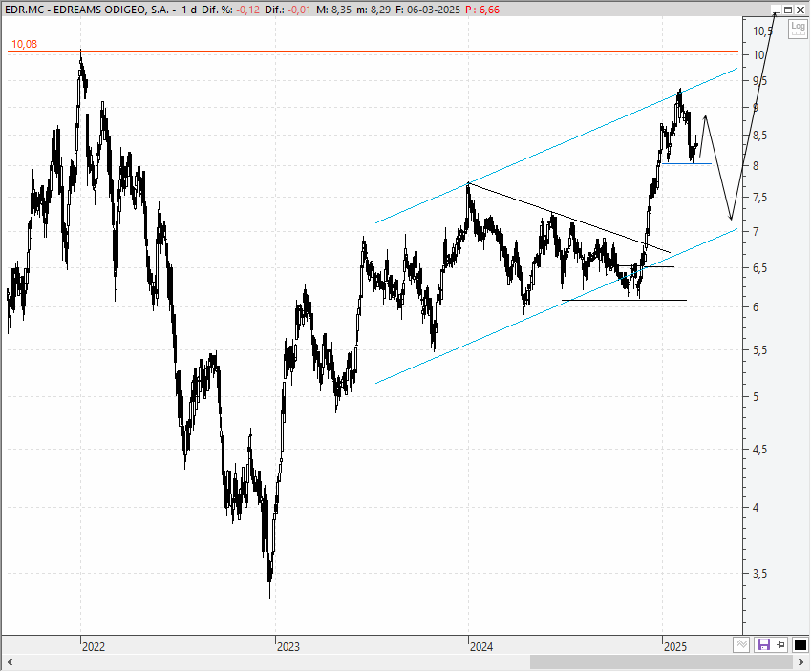Click the 7,5 price axis label

759,198
